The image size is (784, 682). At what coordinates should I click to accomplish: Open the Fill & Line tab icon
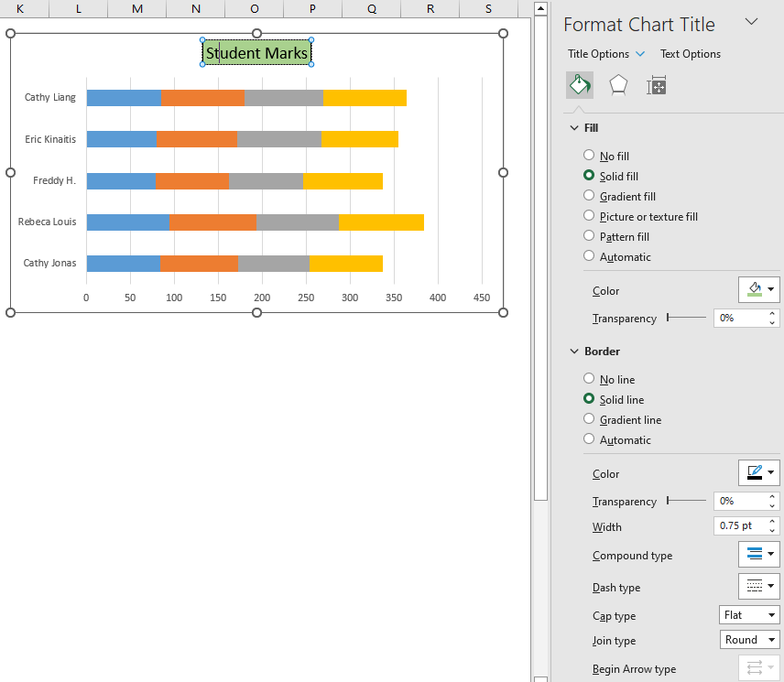tap(580, 85)
